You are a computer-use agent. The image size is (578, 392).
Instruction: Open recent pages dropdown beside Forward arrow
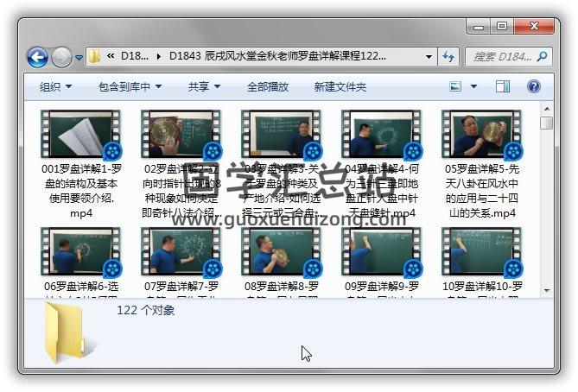click(79, 58)
